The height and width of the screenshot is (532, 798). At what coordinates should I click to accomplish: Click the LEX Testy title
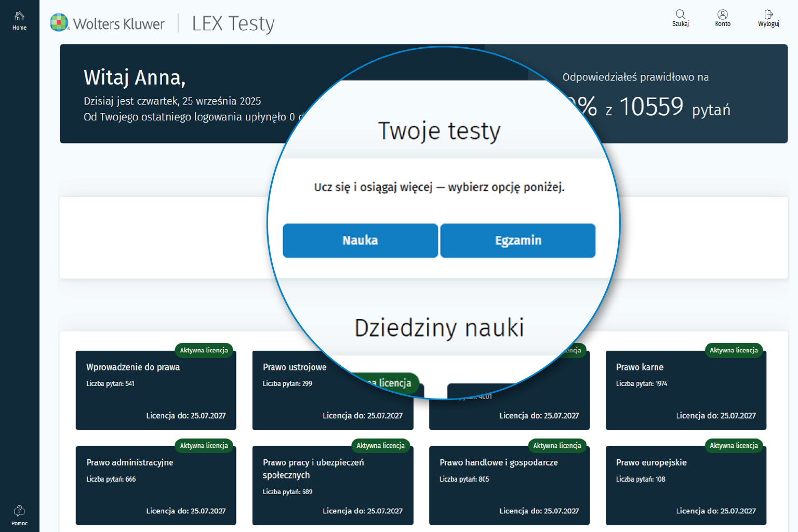pos(233,24)
